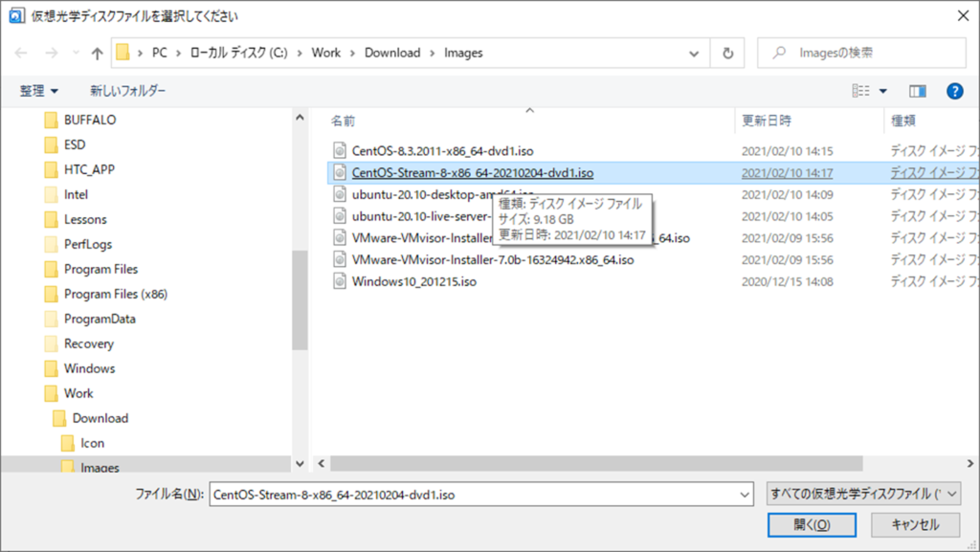Viewport: 980px width, 552px height.
Task: Go forward with the forward arrow
Action: (x=52, y=53)
